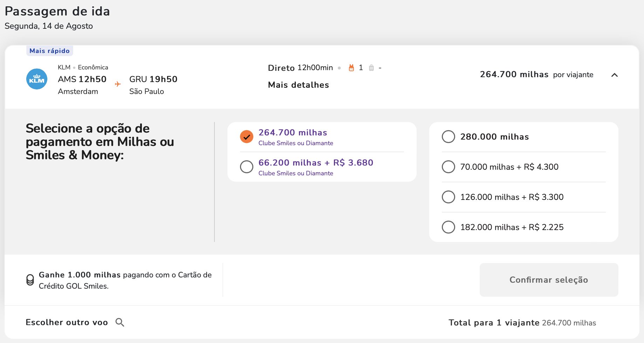This screenshot has width=644, height=343.
Task: Click the Ganhe 1.000 milhas promo text
Action: pos(125,280)
